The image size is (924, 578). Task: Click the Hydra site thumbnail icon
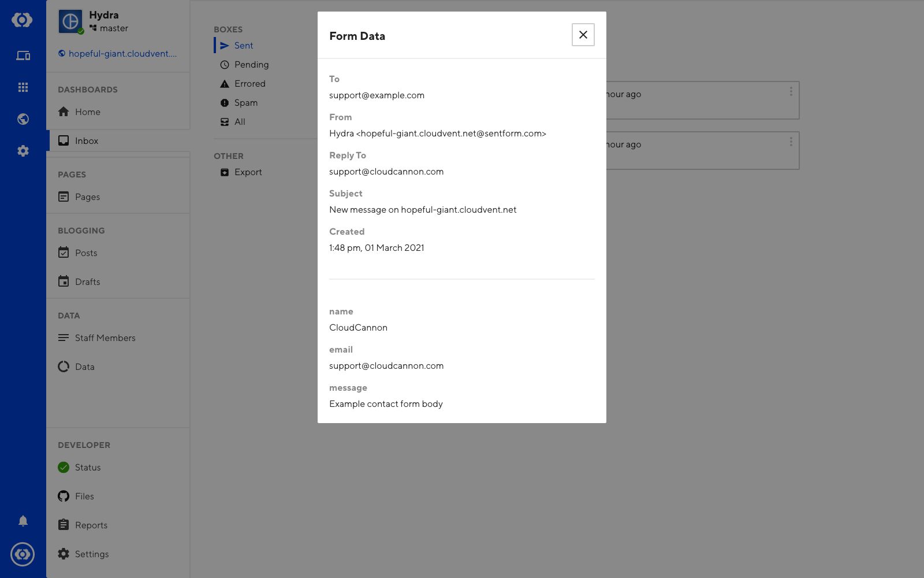point(70,22)
